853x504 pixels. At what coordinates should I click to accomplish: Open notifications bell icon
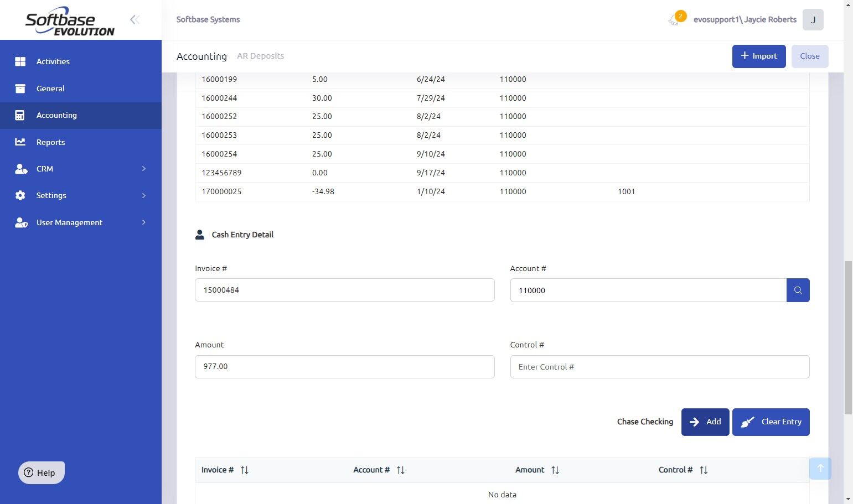pos(674,20)
